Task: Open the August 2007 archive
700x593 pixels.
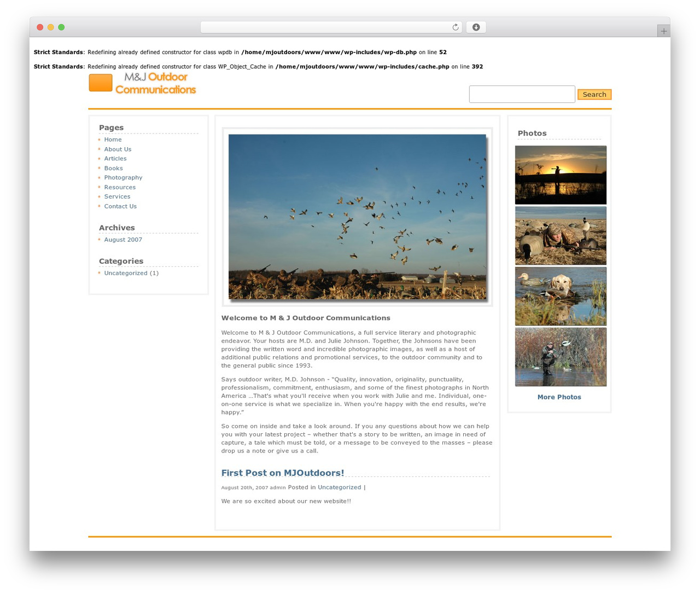Action: (123, 240)
